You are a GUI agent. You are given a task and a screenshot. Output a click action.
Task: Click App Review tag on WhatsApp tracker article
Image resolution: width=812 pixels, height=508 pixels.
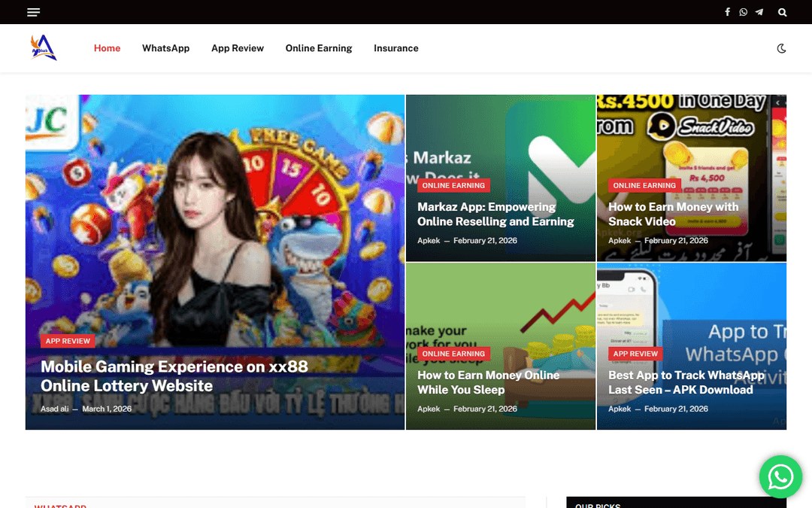pos(635,354)
